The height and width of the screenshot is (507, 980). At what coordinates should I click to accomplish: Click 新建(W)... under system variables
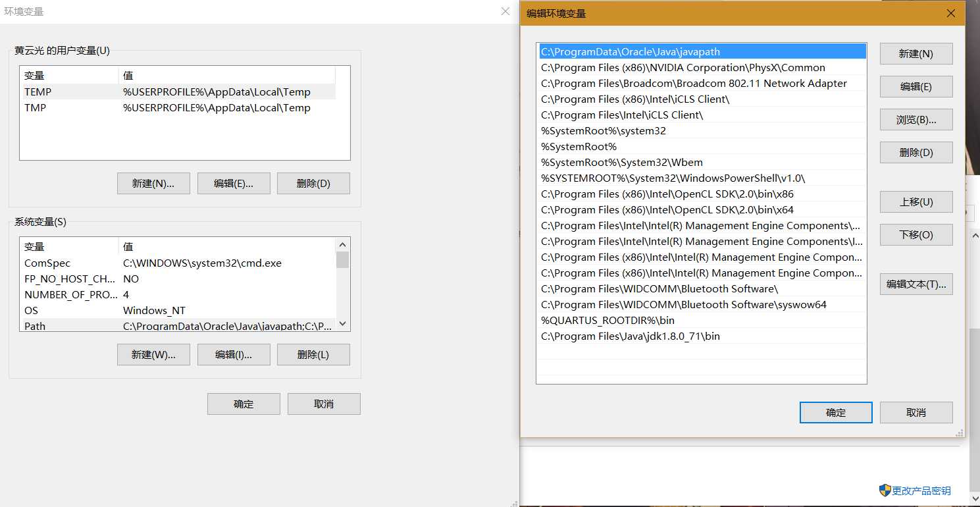(x=153, y=355)
